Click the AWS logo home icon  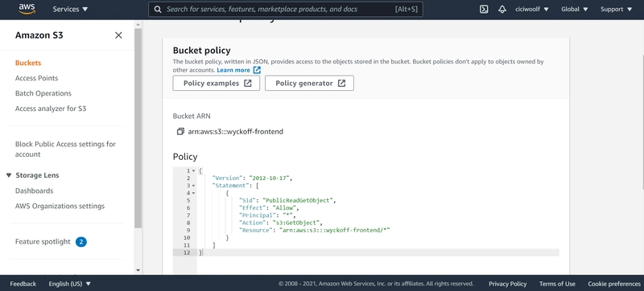point(27,10)
